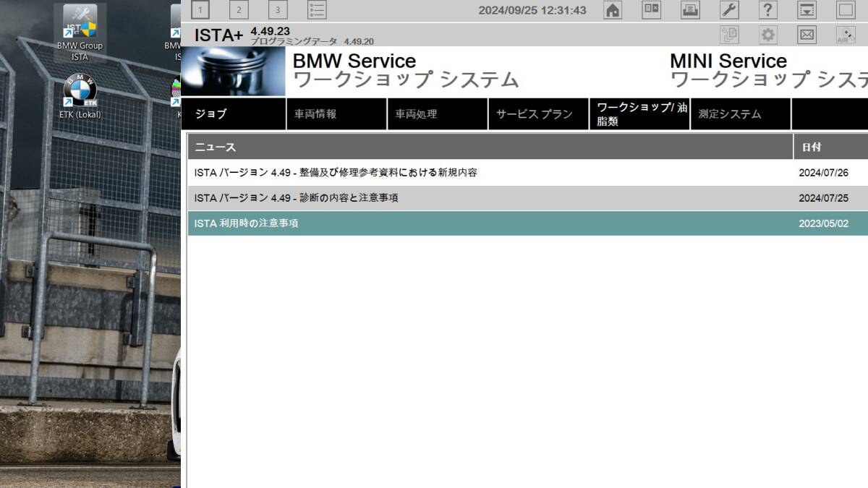The image size is (868, 488).
Task: Open the 車両情報 tab
Action: [x=336, y=114]
